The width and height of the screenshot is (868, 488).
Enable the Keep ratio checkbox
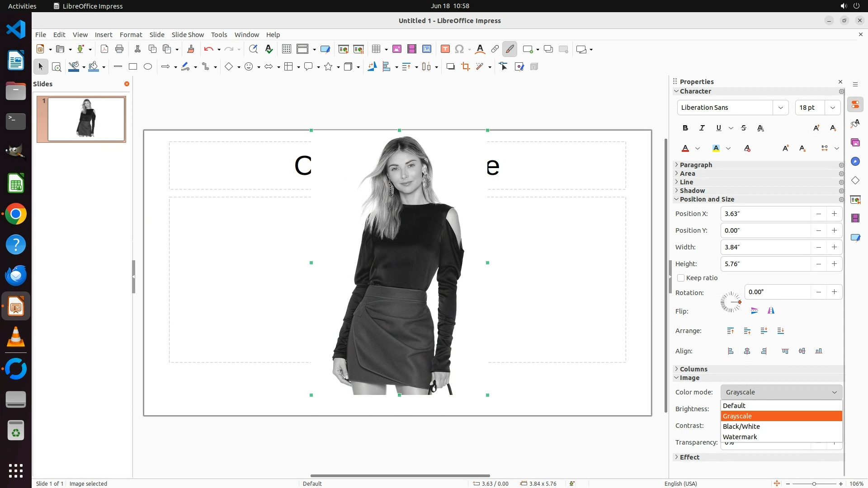pyautogui.click(x=681, y=278)
